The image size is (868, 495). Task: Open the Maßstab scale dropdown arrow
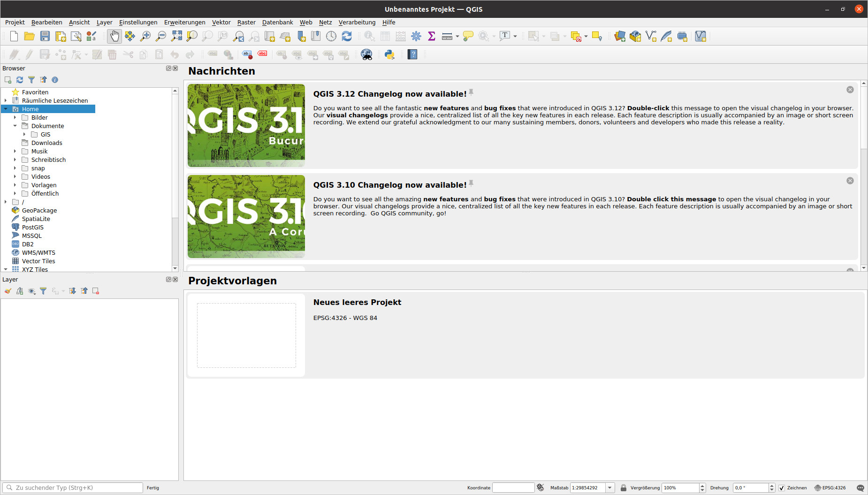610,488
